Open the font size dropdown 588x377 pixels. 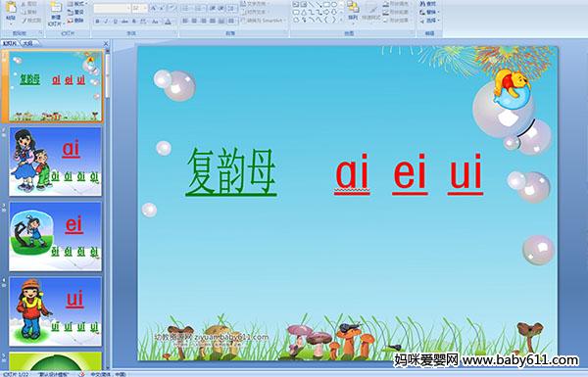(x=145, y=8)
